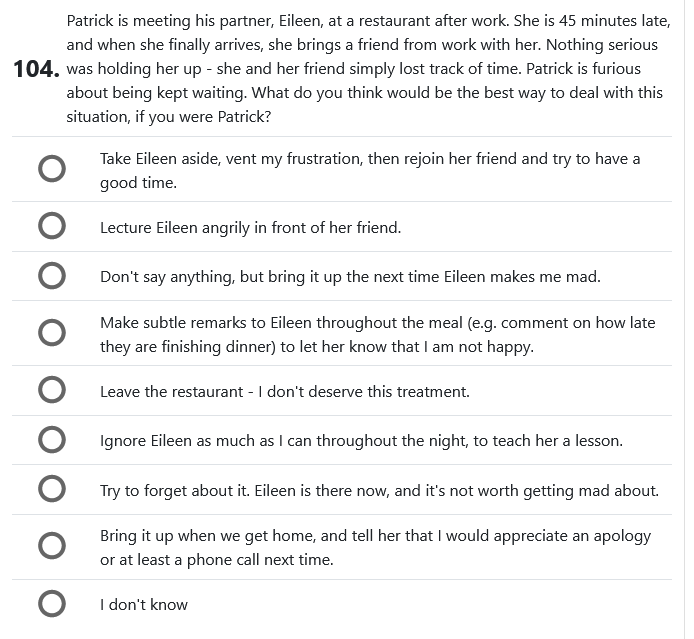Click the question paragraph about Patrick and Eileen
This screenshot has height=639, width=694.
coord(360,69)
